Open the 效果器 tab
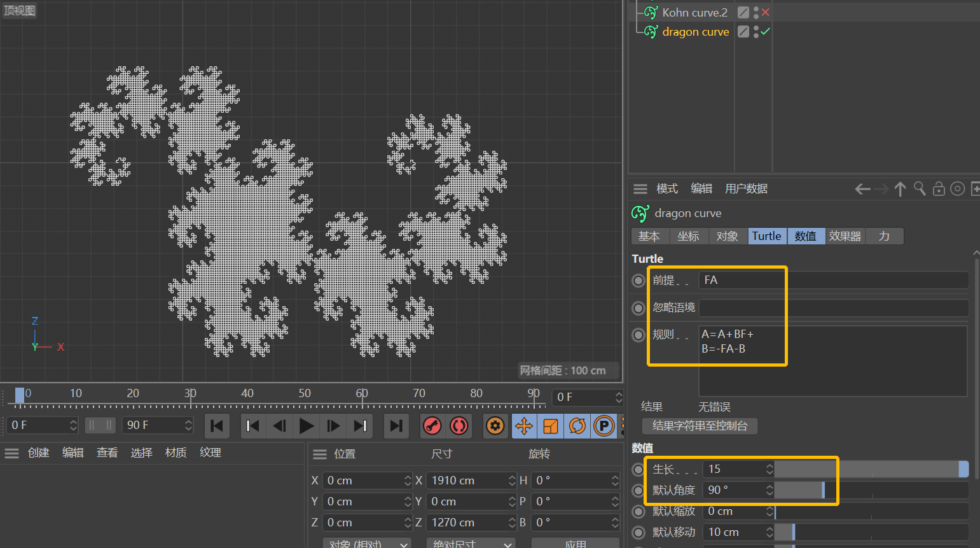This screenshot has height=548, width=980. [x=845, y=236]
